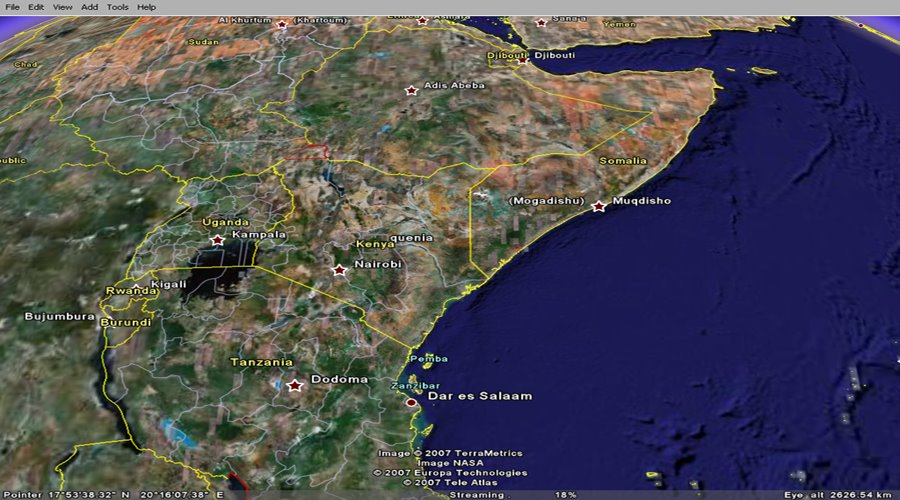900x500 pixels.
Task: Select the Tanzania country label
Action: click(261, 362)
